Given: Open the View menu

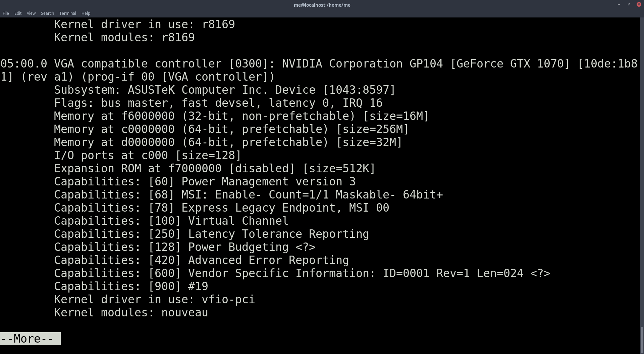Looking at the screenshot, I should pyautogui.click(x=31, y=13).
